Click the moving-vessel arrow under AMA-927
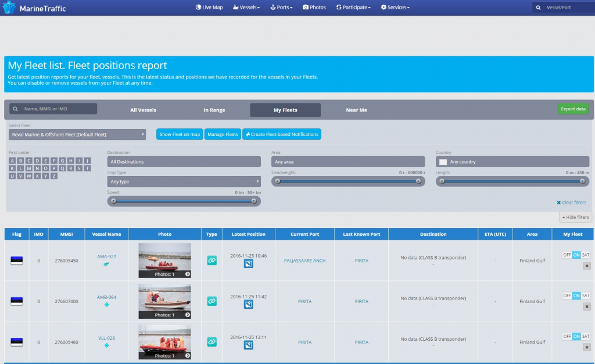Image resolution: width=595 pixels, height=364 pixels. (106, 264)
